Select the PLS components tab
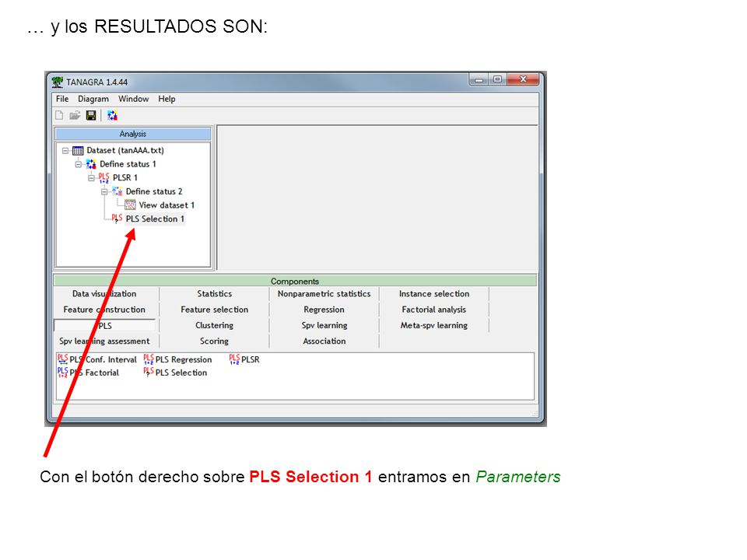The image size is (747, 560). pos(105,326)
